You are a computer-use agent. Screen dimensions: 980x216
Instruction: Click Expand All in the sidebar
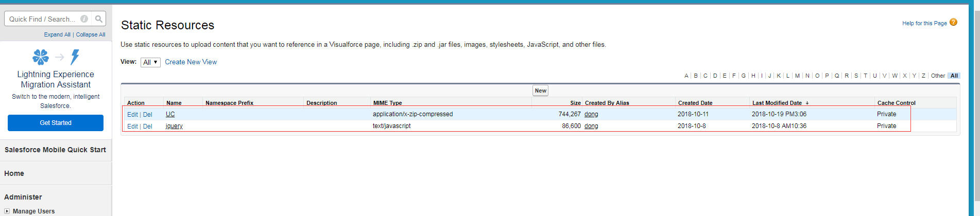pos(57,34)
